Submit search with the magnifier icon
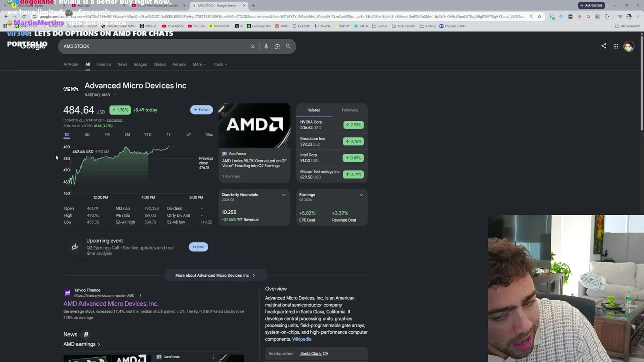Viewport: 644px width, 362px height. (x=288, y=46)
